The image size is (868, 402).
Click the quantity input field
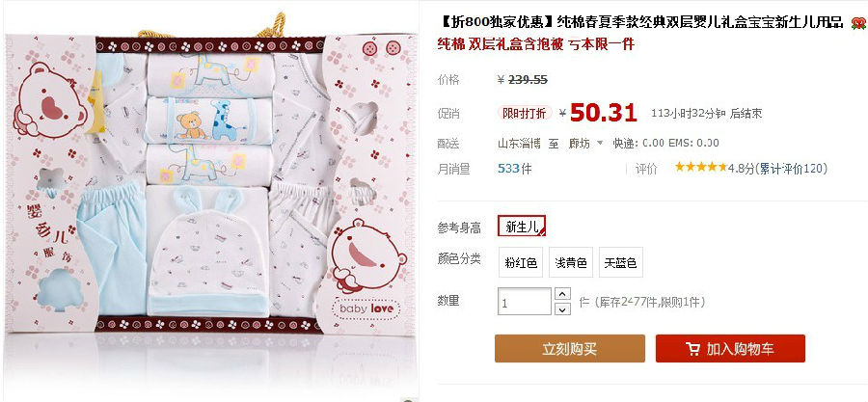525,302
